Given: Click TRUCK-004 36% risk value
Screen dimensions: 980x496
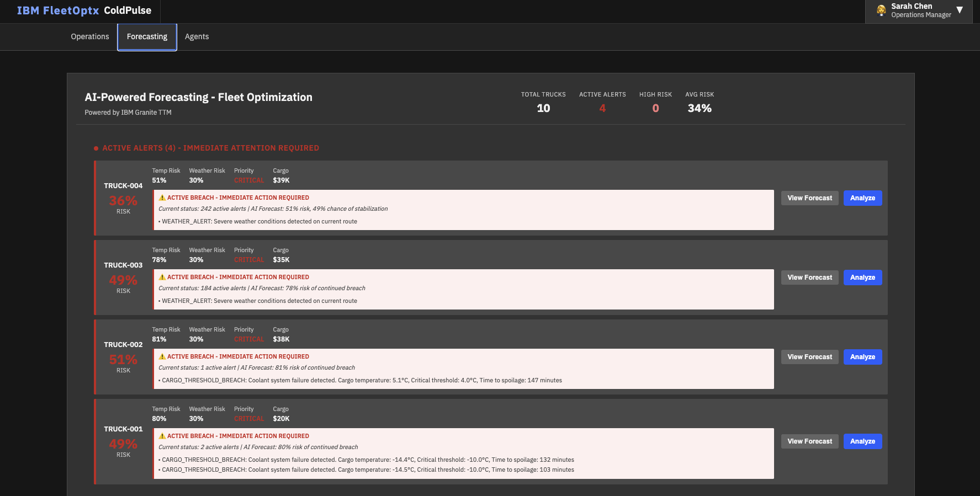Looking at the screenshot, I should coord(123,201).
